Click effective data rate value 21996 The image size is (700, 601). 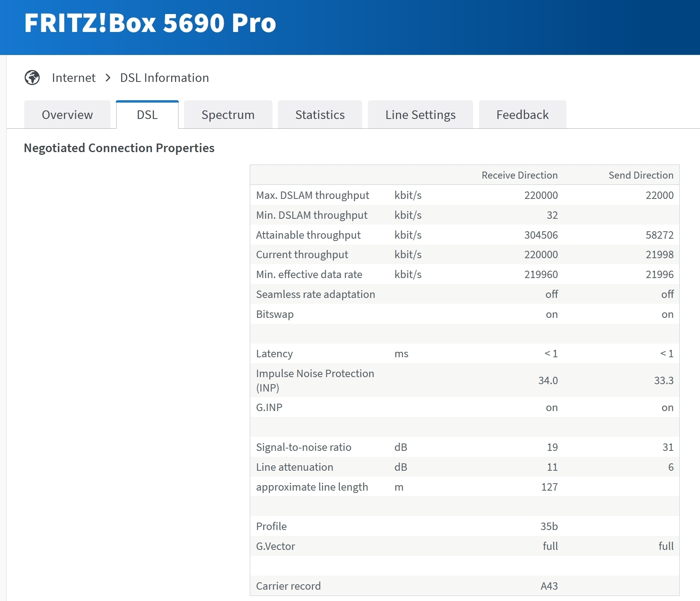pos(659,274)
